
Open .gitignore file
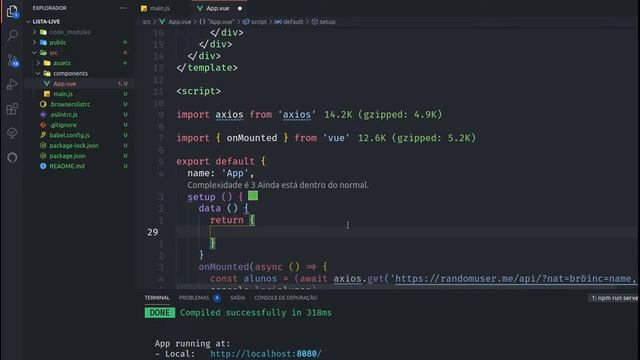coord(63,125)
